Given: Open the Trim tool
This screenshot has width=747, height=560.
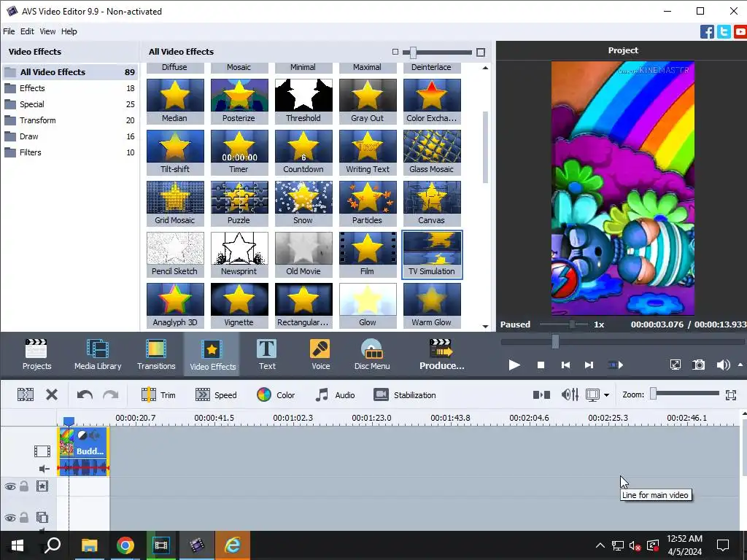Looking at the screenshot, I should 158,394.
